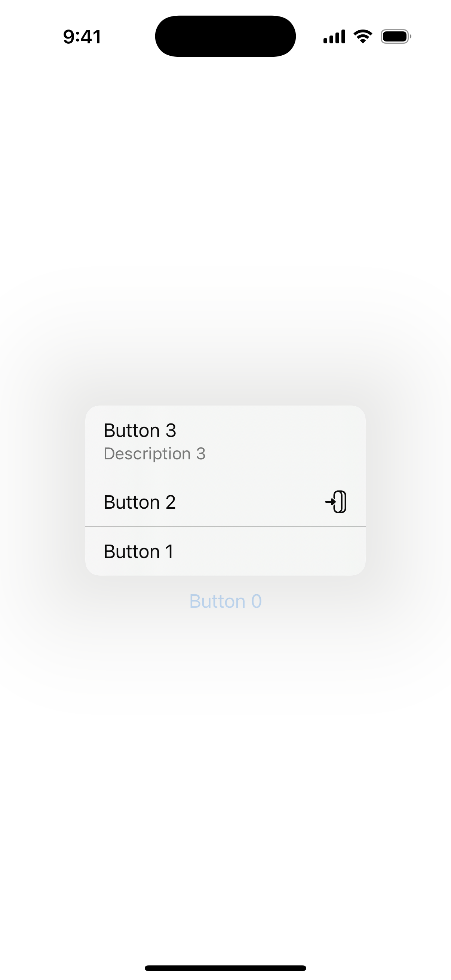Select the Button 2 menu entry label
The width and height of the screenshot is (451, 980).
coord(140,502)
